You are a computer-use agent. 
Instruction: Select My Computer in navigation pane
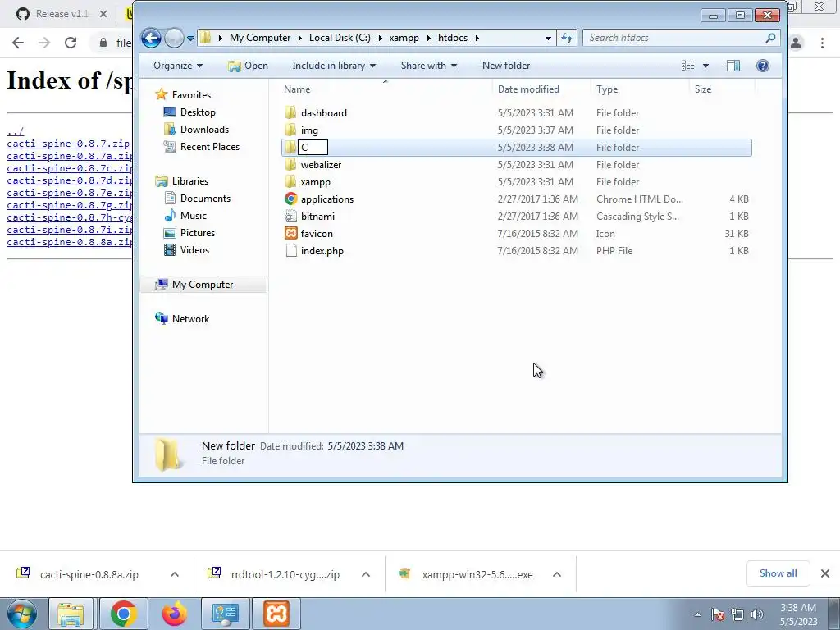203,285
